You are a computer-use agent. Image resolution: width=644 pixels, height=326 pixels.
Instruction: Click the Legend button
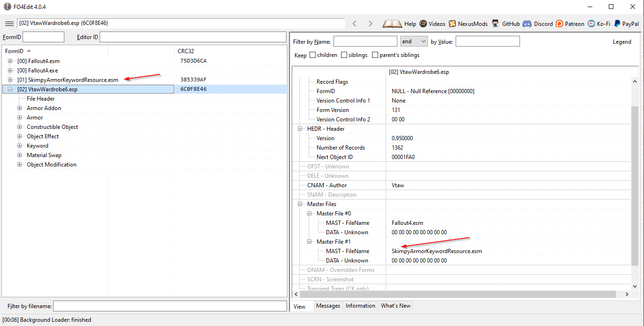(622, 42)
